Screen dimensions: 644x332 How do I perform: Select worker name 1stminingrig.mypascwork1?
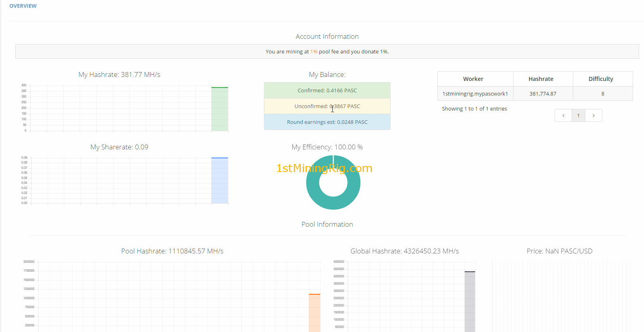475,94
